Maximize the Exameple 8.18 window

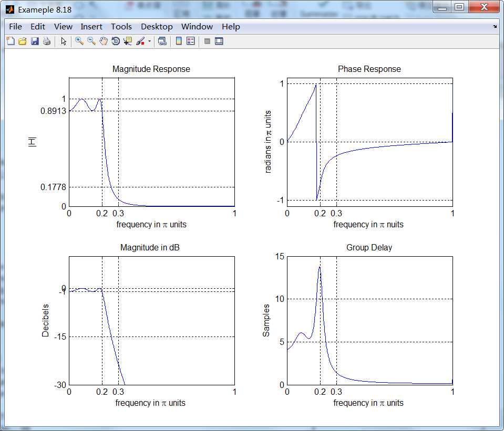460,7
